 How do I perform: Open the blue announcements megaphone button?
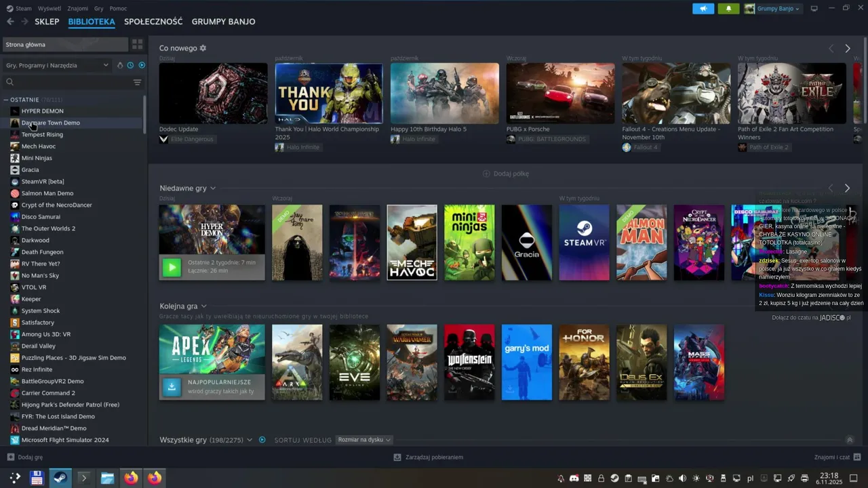703,9
